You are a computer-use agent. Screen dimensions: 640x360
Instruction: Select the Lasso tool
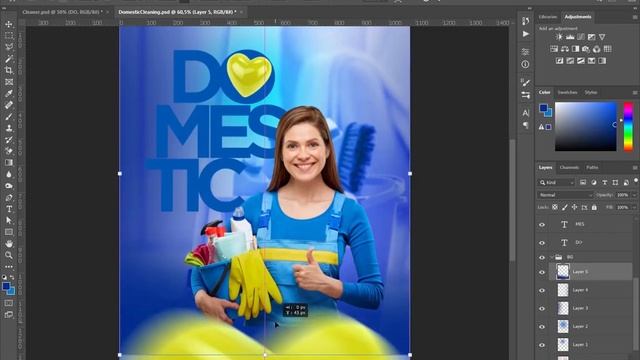pos(9,47)
